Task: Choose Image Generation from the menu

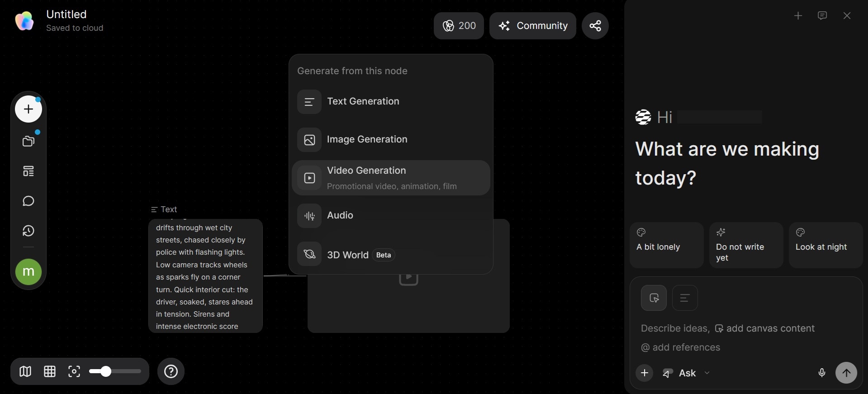Action: pos(391,139)
